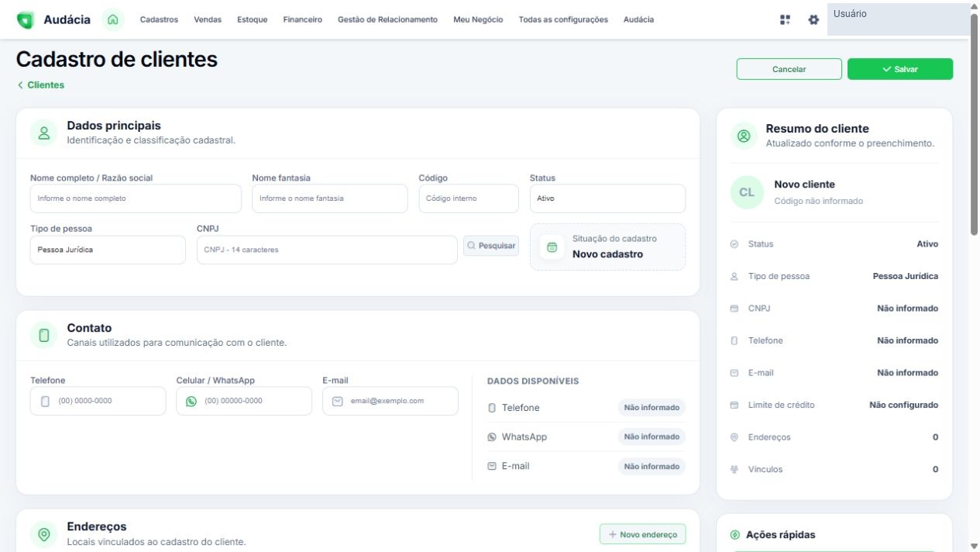Click the Audácia menu item after configurações
Viewport: 980px width, 552px height.
pyautogui.click(x=638, y=19)
